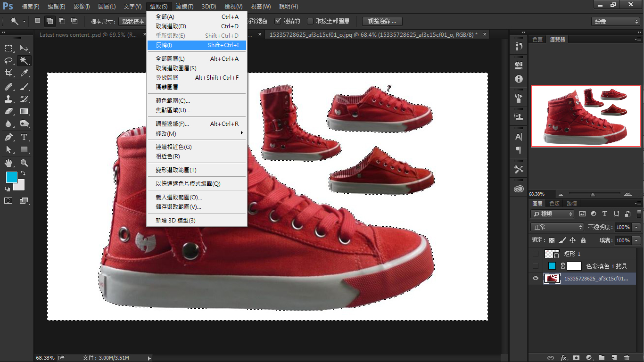Click the foreground cyan color swatch
Viewport: 644px width, 362px height.
tap(11, 177)
